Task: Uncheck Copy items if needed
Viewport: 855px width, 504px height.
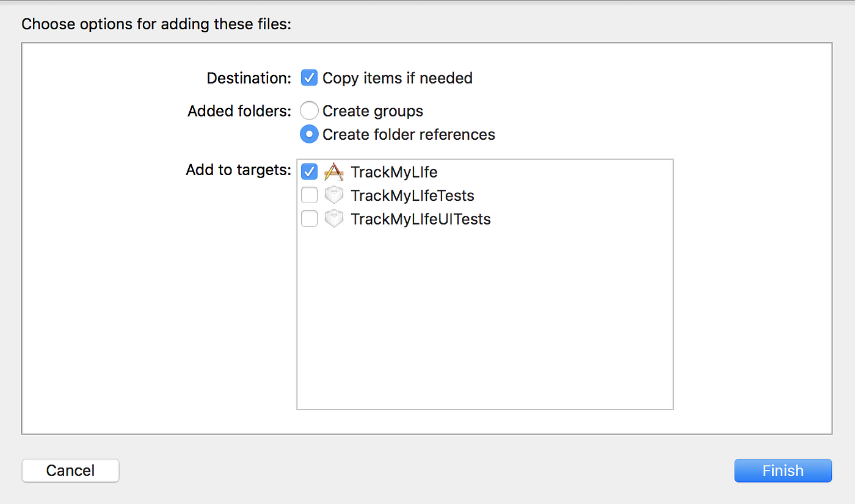Action: click(x=309, y=77)
